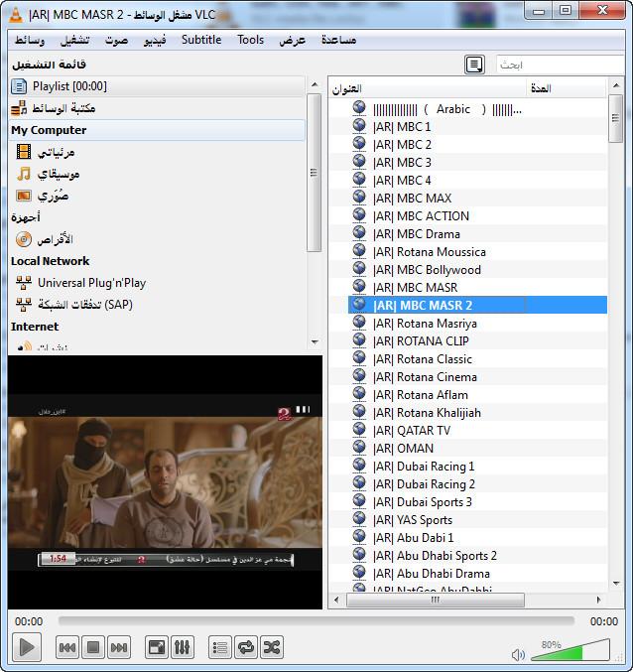Open the فيديو (Video) menu

coord(155,40)
